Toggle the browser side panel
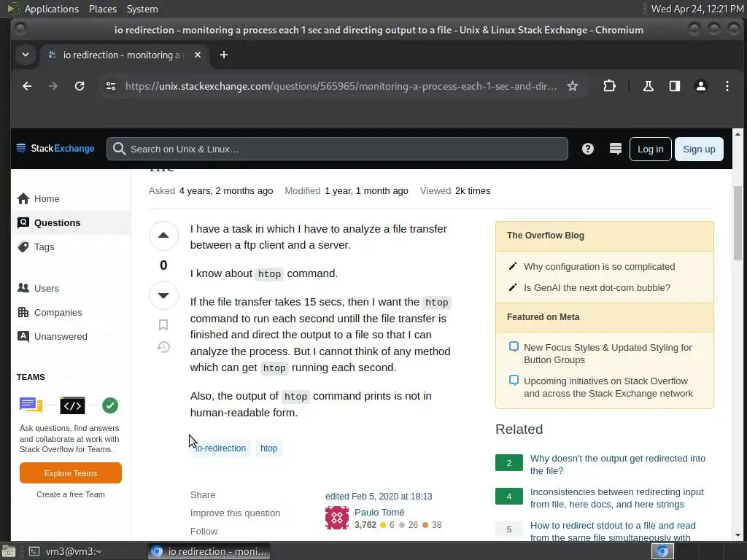Viewport: 747px width, 560px height. [x=675, y=86]
